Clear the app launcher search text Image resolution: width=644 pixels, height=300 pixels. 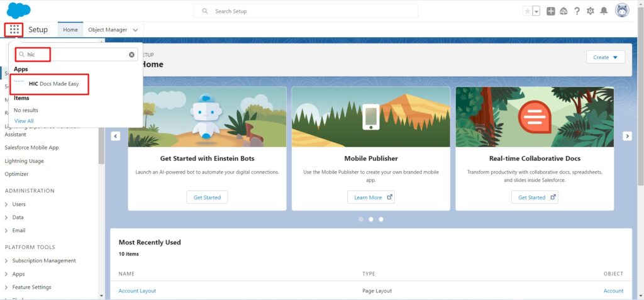click(x=131, y=54)
